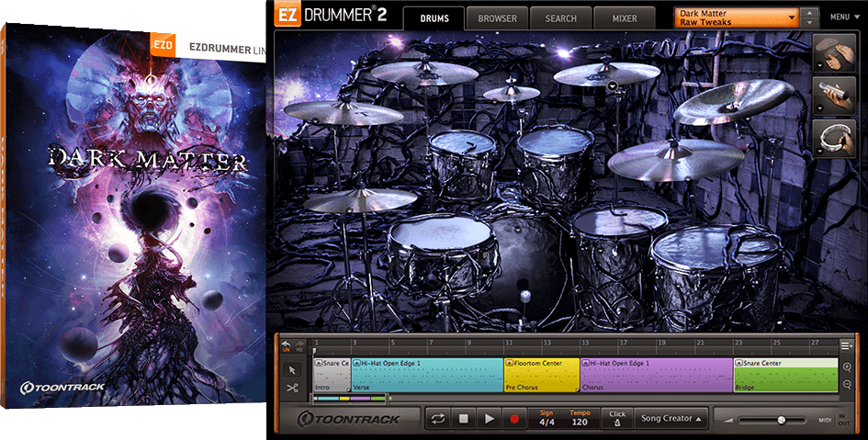Image resolution: width=868 pixels, height=440 pixels.
Task: Switch to the BROWSER tab
Action: (497, 18)
